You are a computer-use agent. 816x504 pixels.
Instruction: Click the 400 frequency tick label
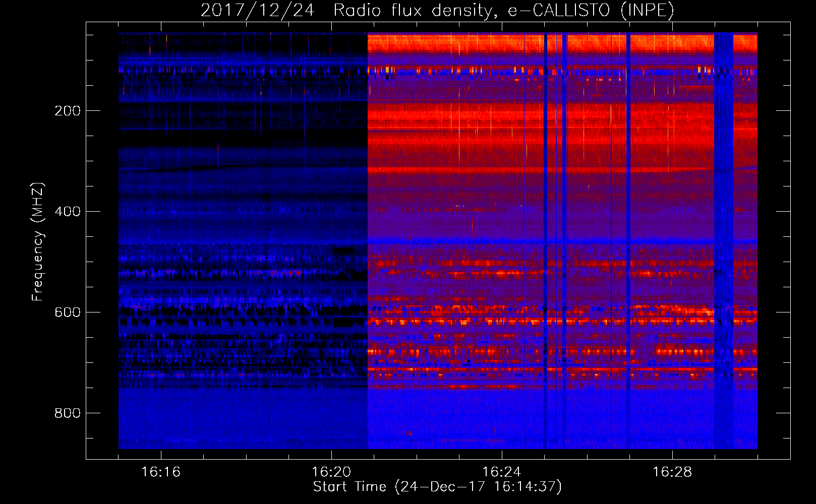[68, 212]
